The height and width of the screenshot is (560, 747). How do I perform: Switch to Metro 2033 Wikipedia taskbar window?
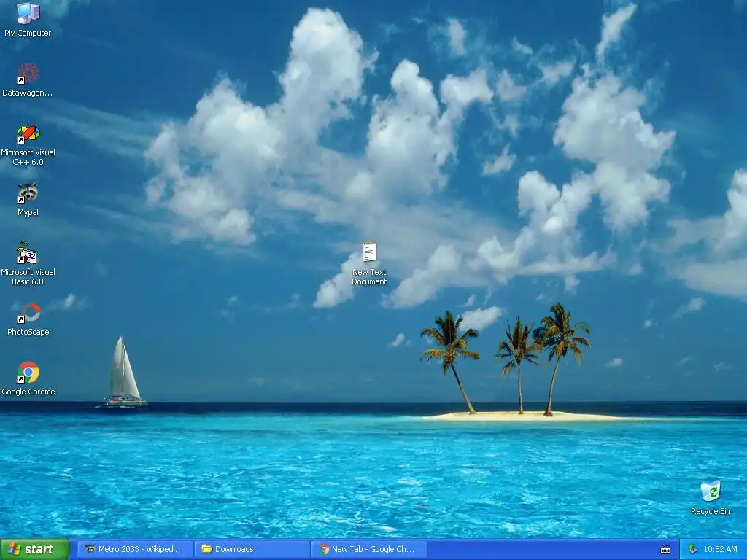[135, 549]
